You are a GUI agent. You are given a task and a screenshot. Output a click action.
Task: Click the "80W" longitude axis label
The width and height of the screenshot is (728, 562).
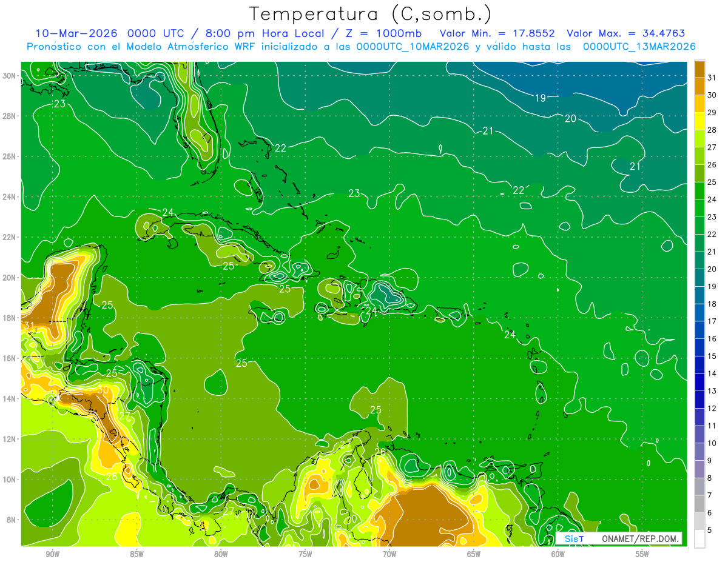[x=221, y=555]
